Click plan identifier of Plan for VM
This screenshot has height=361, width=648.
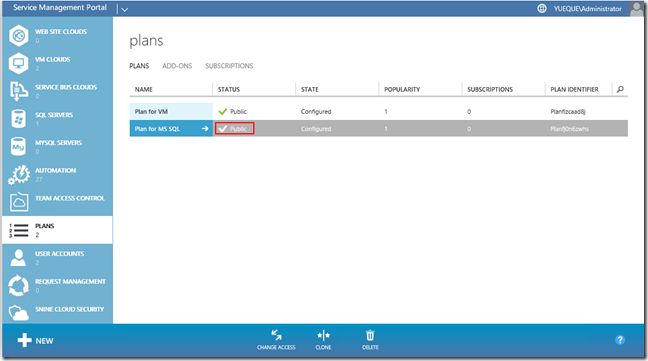pos(567,112)
